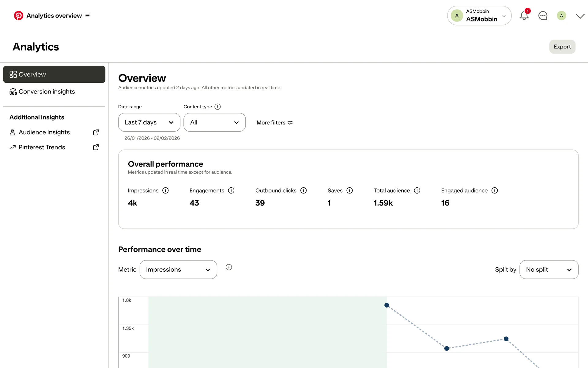
Task: Open the messages chat bubble icon
Action: point(543,16)
